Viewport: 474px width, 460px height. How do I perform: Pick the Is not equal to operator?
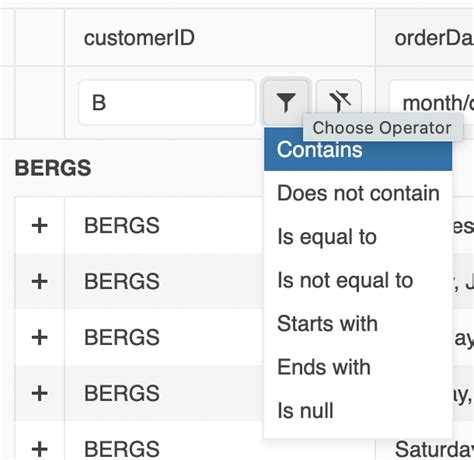[x=358, y=280]
